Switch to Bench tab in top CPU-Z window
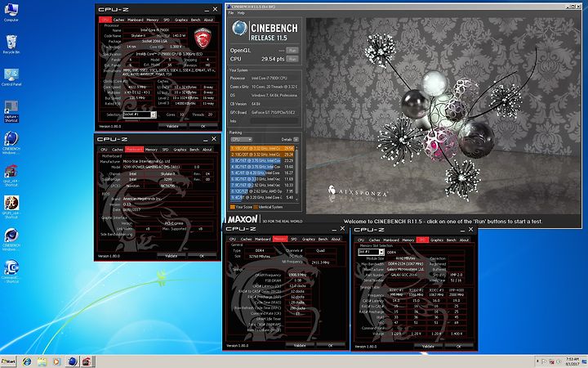This screenshot has width=588, height=368. click(195, 20)
